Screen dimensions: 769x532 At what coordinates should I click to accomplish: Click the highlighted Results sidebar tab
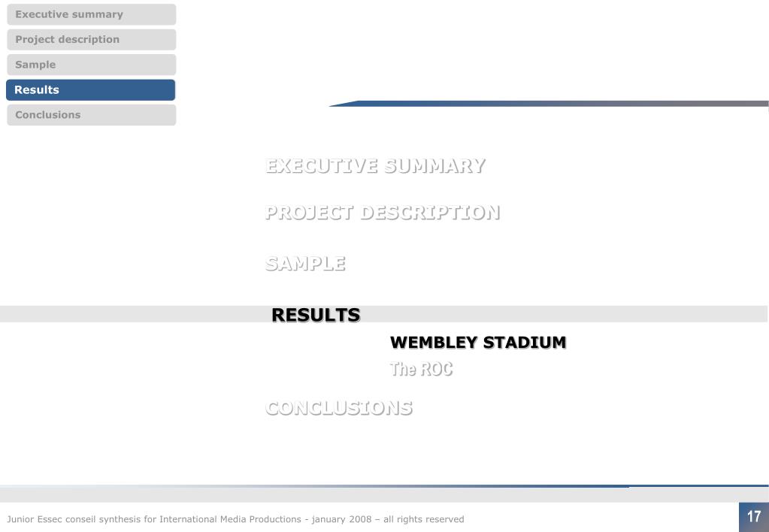click(x=91, y=89)
